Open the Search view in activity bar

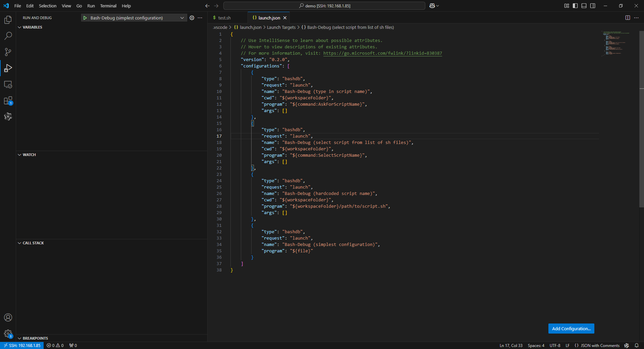8,36
